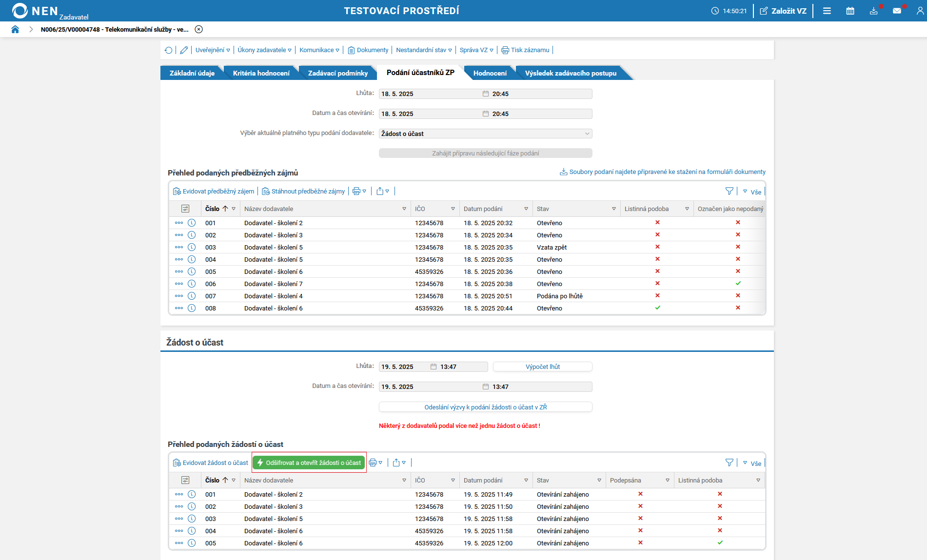Click info icon for předběžný zájem 001

point(192,223)
